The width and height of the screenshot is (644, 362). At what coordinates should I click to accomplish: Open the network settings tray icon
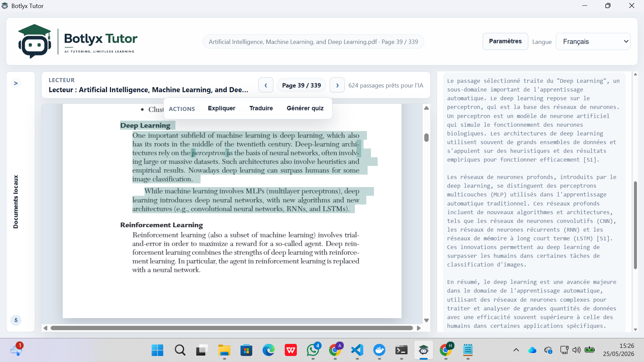(564, 350)
